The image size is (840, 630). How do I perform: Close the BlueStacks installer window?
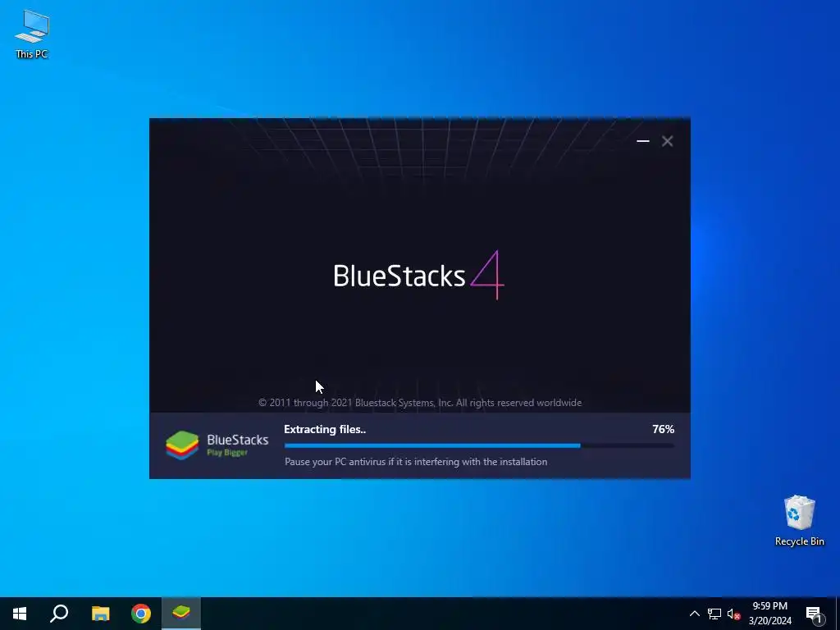point(667,141)
